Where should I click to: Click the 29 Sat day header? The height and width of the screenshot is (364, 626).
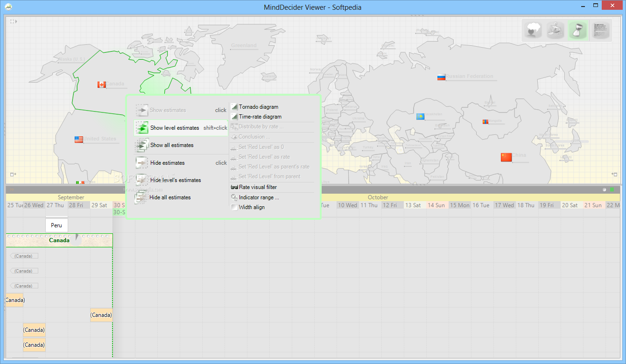[101, 205]
